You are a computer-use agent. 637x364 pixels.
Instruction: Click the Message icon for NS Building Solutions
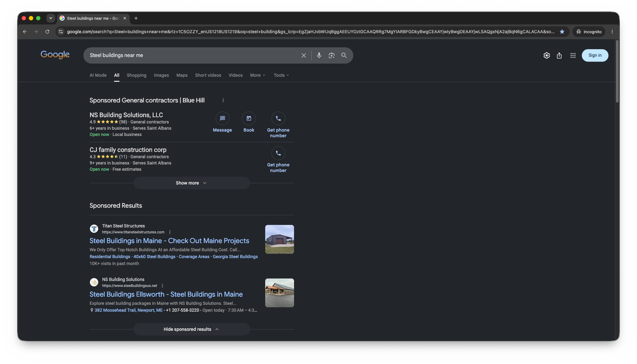222,118
